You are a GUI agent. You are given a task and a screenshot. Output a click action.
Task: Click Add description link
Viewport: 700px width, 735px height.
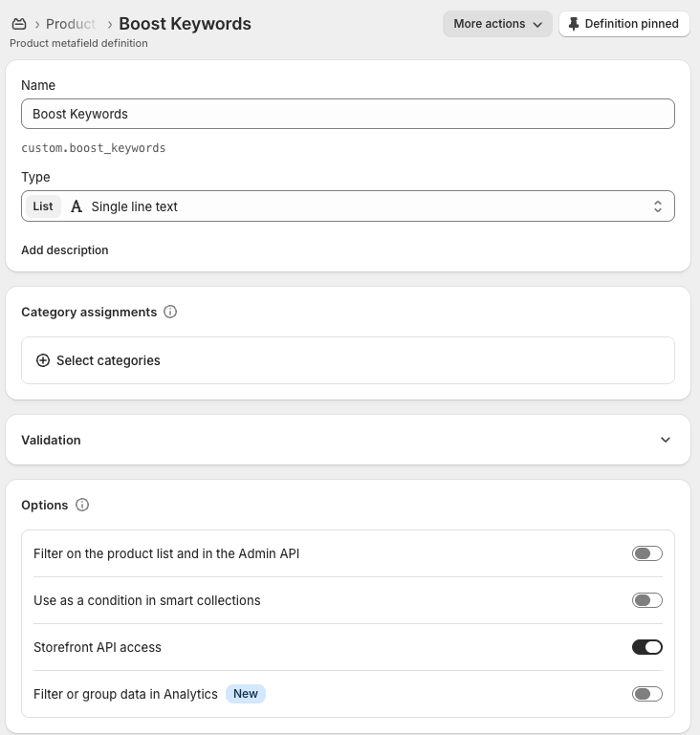tap(65, 250)
